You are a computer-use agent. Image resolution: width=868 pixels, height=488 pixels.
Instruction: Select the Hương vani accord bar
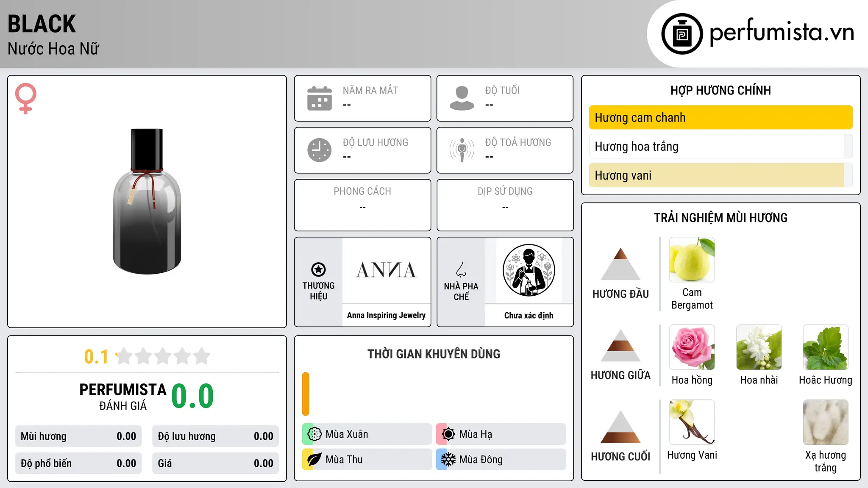[x=721, y=175]
